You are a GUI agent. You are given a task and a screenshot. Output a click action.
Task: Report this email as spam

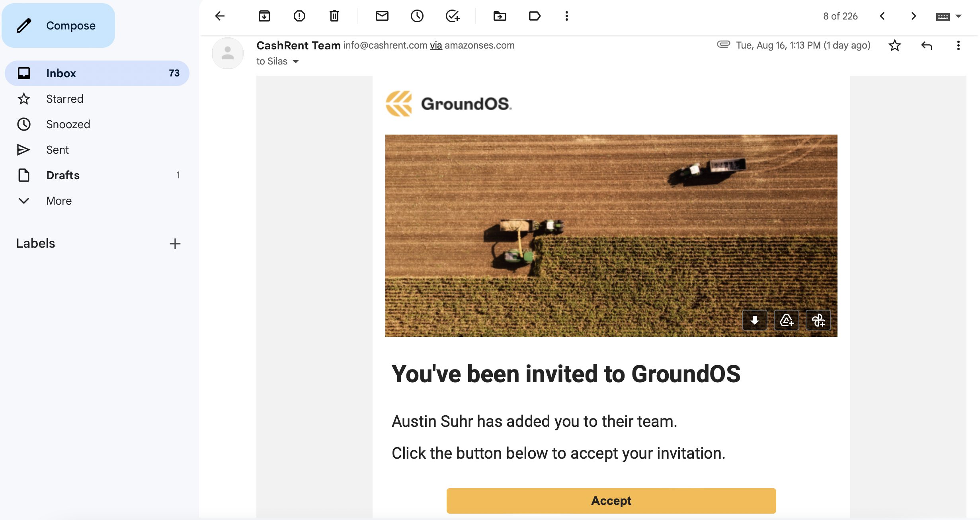coord(299,16)
